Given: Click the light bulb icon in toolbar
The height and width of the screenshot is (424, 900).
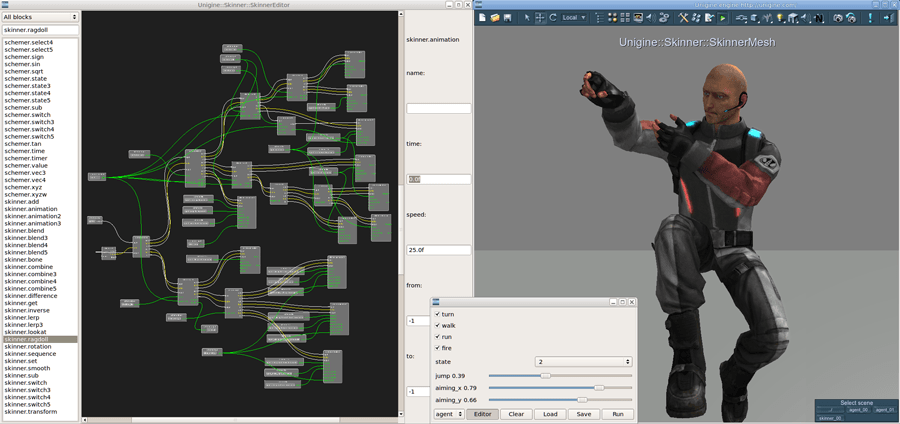Looking at the screenshot, I should click(778, 18).
